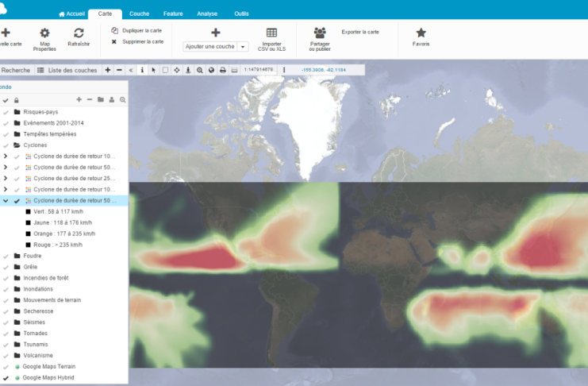Expand the first Cyclone de durée layer
588x386 pixels.
tap(6, 156)
